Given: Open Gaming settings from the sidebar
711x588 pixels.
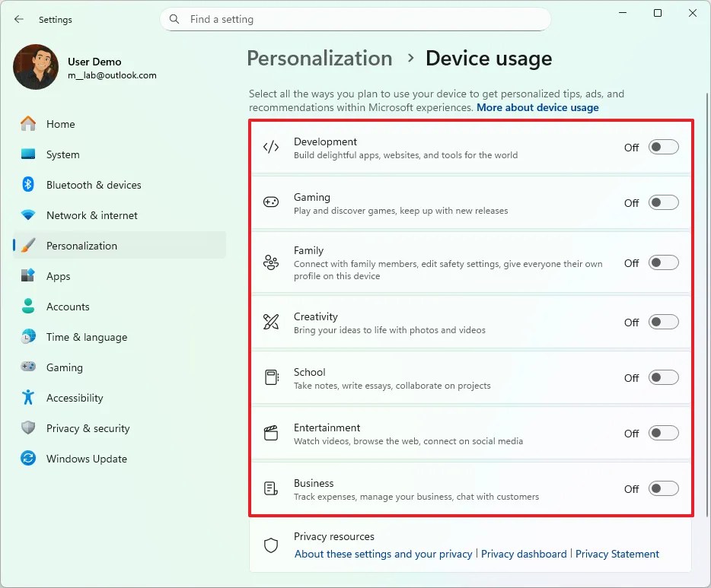Looking at the screenshot, I should coord(65,367).
